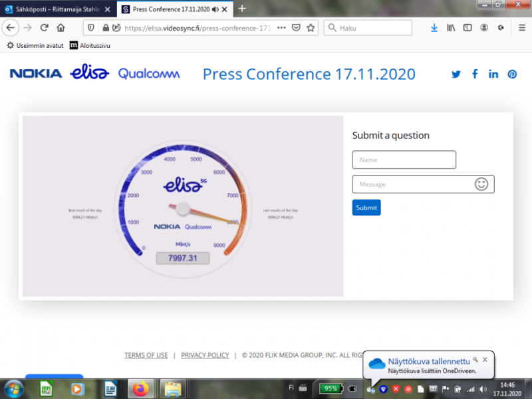Open the media player taskbar icon
Viewport: 532px width, 399px height.
[x=77, y=389]
